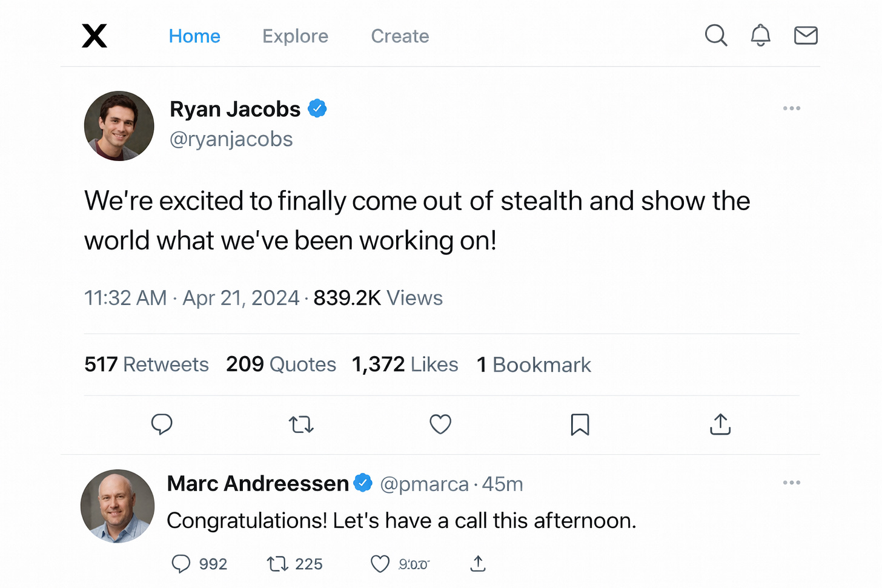View Ryan Jacobs' verified badge

[x=317, y=108]
